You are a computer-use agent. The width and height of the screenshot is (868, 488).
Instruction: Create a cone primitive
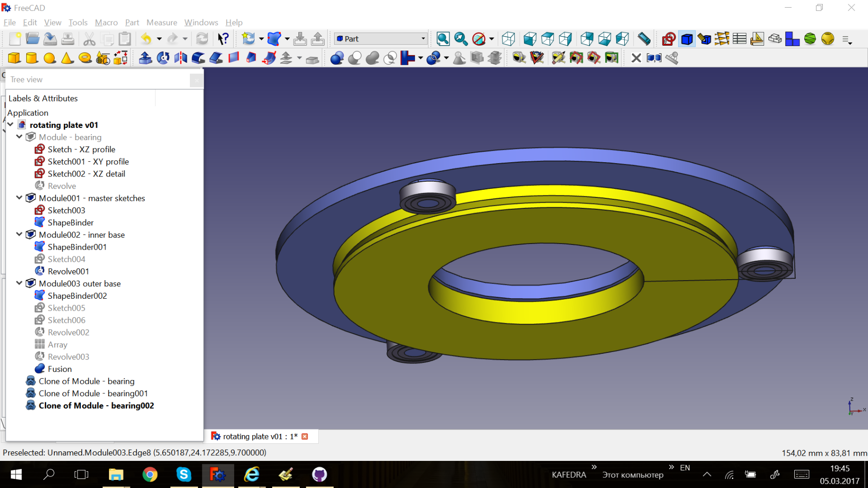pyautogui.click(x=67, y=58)
